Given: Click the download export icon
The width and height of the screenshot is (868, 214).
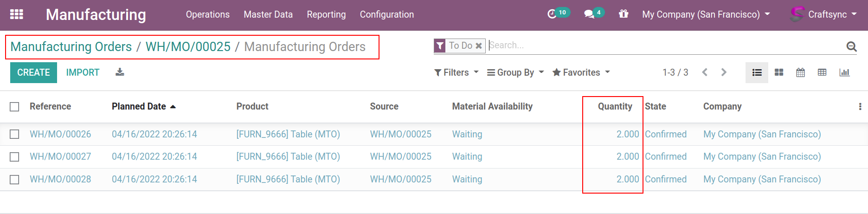Looking at the screenshot, I should (120, 72).
